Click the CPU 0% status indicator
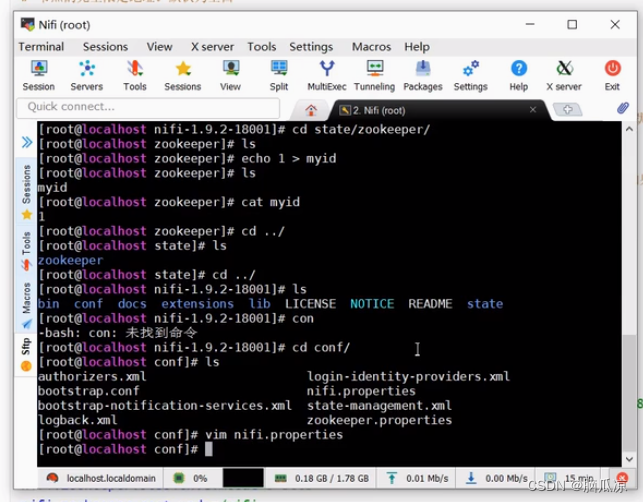This screenshot has width=643, height=502. coord(191,478)
